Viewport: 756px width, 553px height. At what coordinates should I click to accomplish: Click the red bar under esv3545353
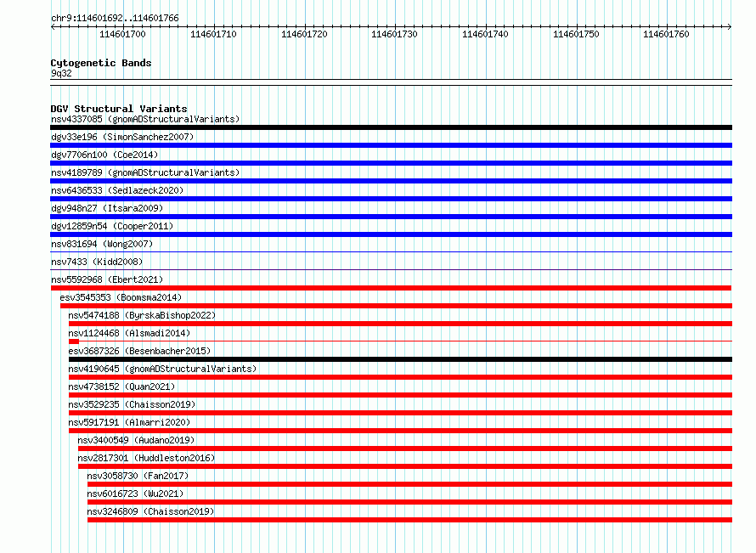tap(397, 306)
